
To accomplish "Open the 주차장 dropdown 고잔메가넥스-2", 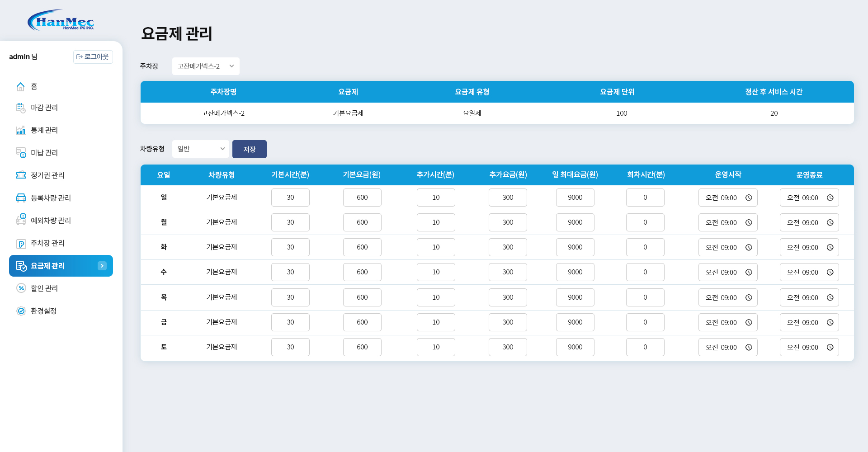I will [206, 66].
